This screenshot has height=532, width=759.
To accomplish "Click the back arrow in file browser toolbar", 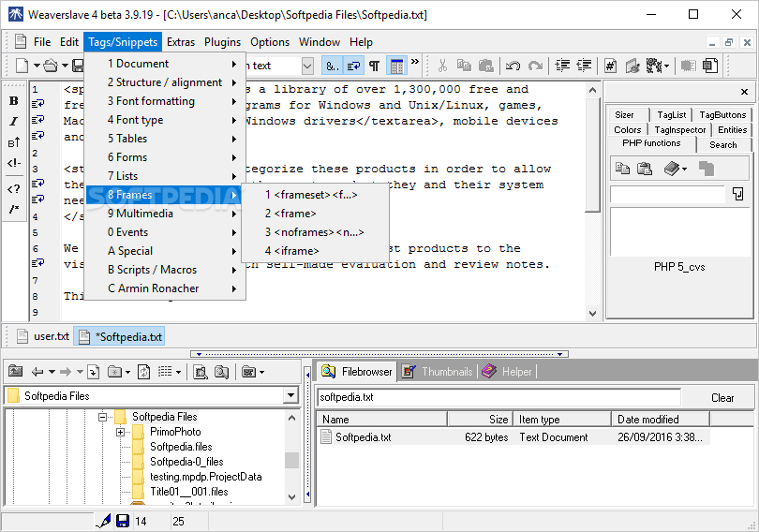I will click(37, 372).
